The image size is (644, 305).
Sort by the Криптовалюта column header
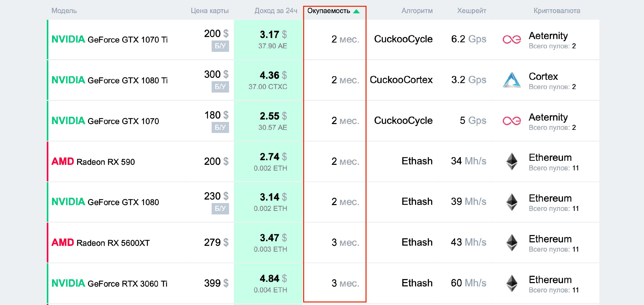coord(557,11)
